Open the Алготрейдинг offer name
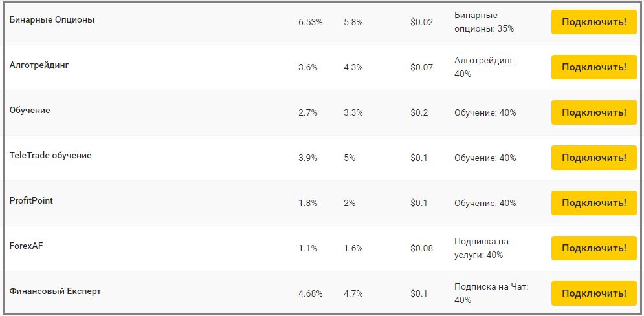 [39, 65]
